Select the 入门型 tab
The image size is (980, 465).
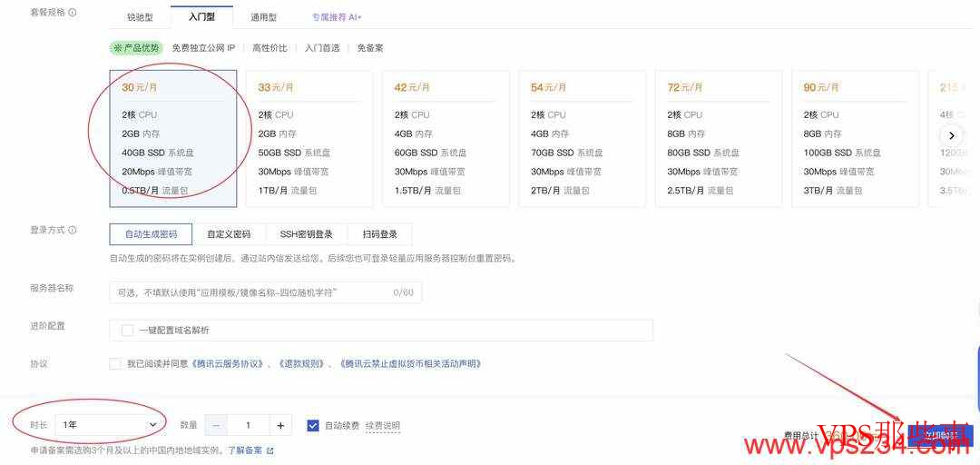201,17
